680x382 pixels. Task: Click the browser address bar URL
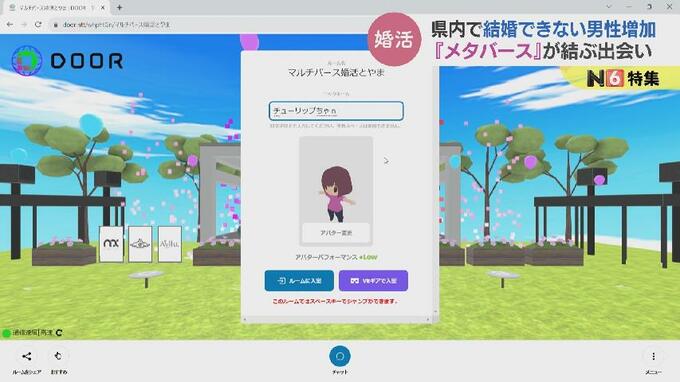[x=116, y=25]
